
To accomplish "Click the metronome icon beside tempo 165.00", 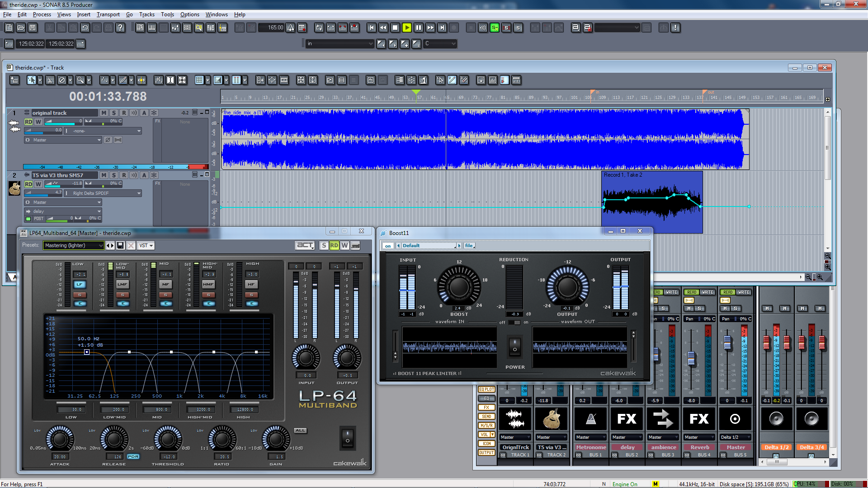I will click(x=291, y=28).
